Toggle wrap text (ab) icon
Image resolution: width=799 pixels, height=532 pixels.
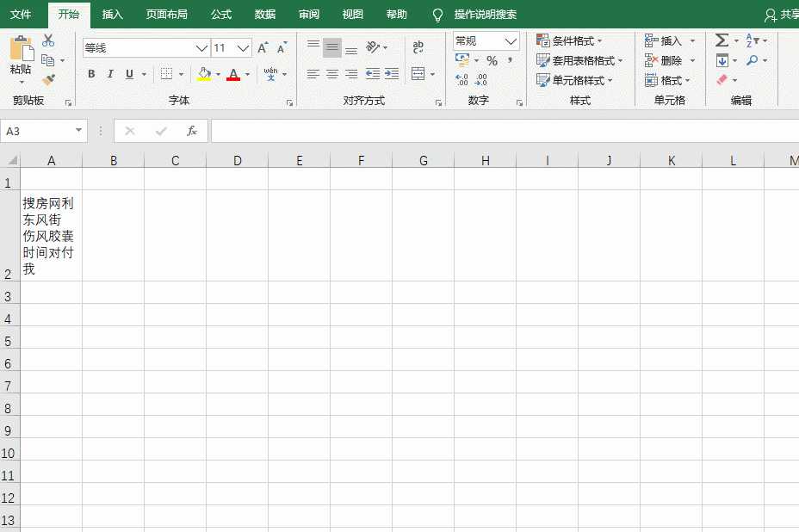click(x=418, y=47)
